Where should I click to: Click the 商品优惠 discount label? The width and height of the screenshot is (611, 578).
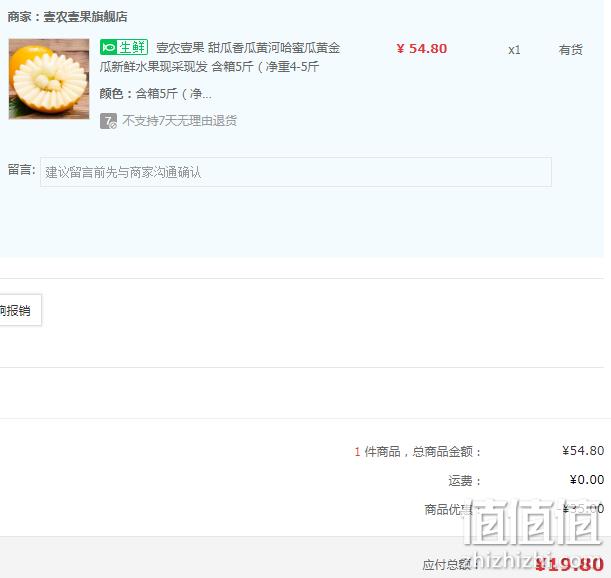pos(448,509)
